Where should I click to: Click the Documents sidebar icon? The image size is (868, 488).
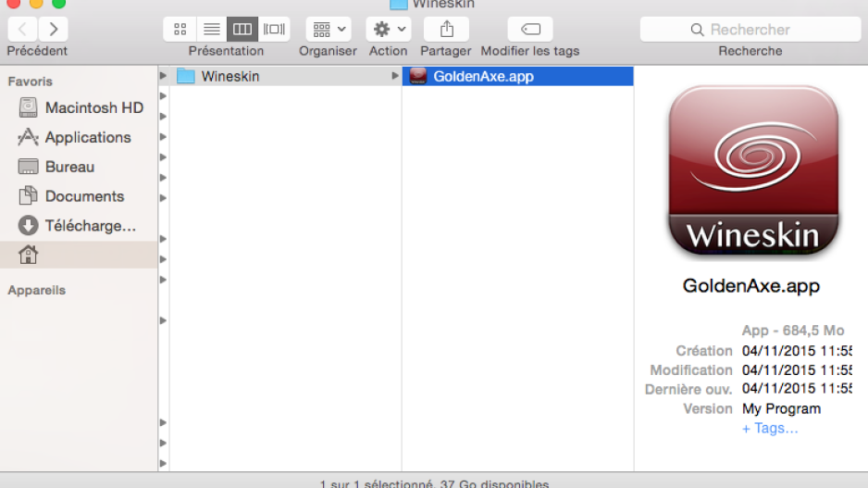[28, 195]
